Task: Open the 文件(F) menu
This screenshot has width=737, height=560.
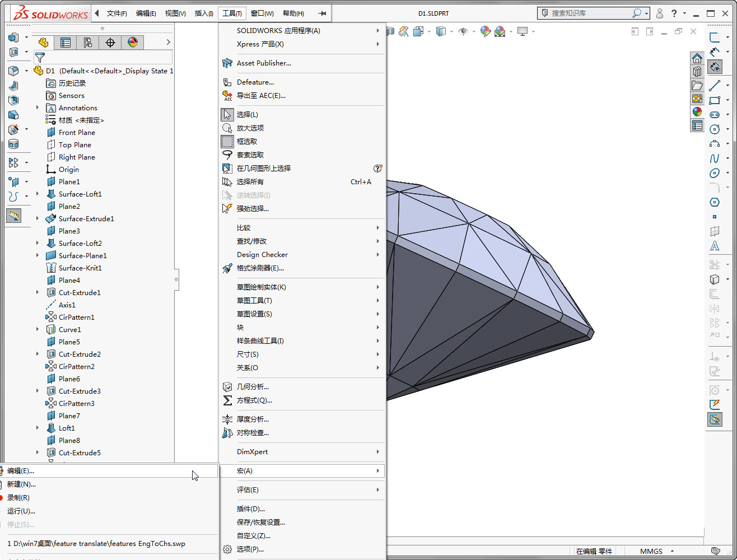Action: click(x=116, y=13)
